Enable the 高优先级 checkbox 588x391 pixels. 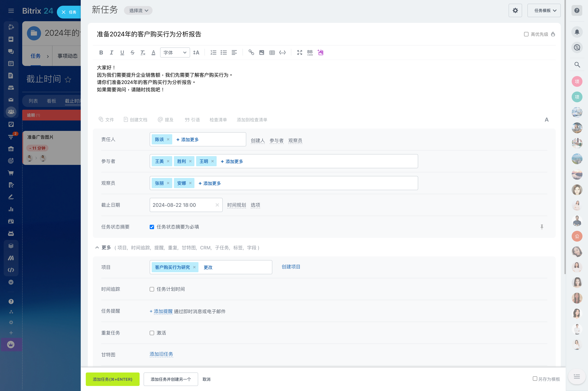click(x=526, y=34)
